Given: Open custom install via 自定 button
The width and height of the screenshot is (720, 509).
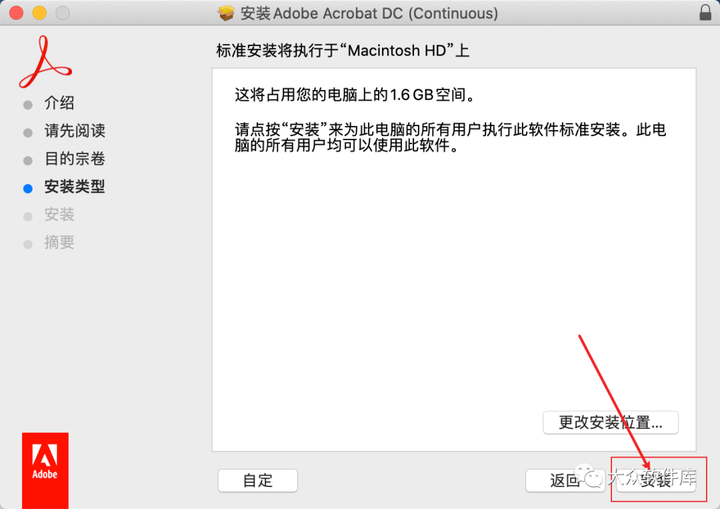Looking at the screenshot, I should [258, 481].
